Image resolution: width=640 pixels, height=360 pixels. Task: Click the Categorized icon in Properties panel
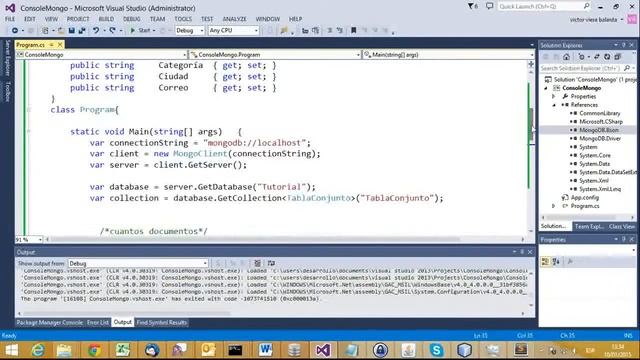(x=545, y=261)
